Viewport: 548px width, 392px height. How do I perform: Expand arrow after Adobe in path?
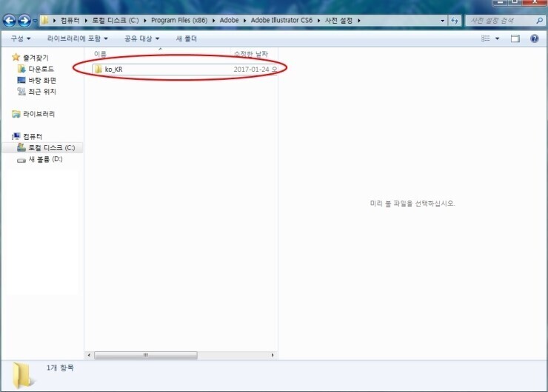244,21
